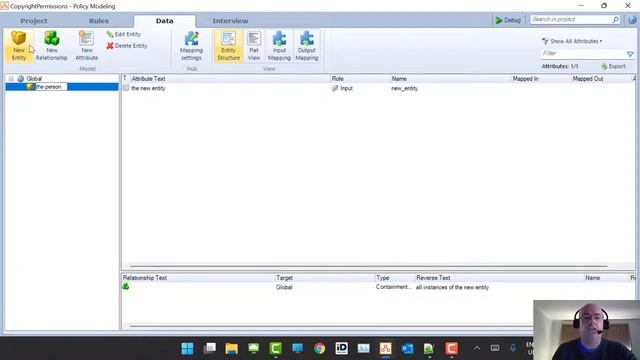640x360 pixels.
Task: Click the attributes horizontal scrollbar
Action: (369, 266)
